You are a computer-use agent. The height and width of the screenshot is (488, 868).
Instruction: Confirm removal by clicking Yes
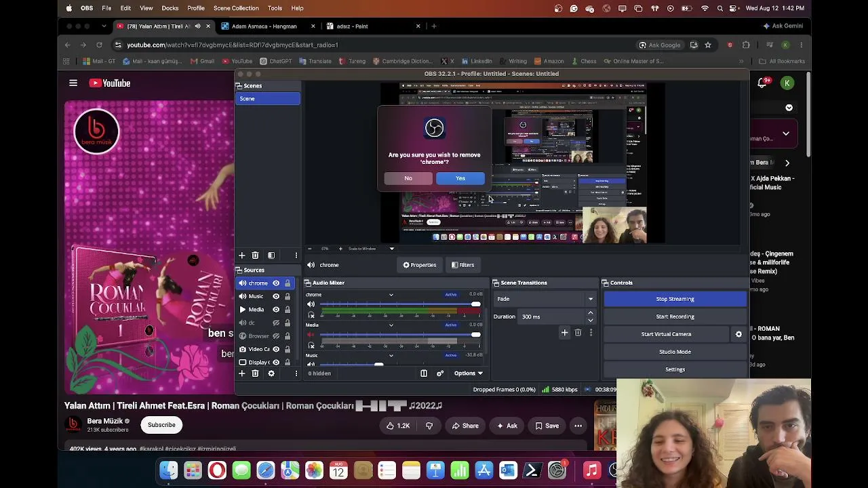[x=460, y=178]
